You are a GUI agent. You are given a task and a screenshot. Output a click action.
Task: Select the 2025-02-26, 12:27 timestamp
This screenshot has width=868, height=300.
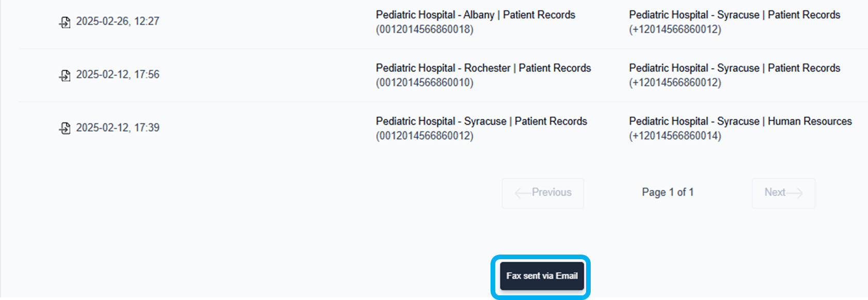click(118, 21)
